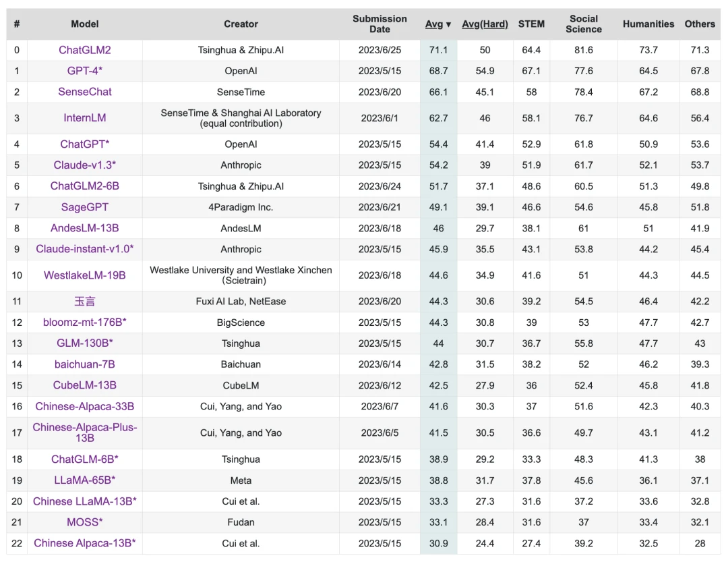Open the WestlakeLM-19B model link

click(x=84, y=275)
